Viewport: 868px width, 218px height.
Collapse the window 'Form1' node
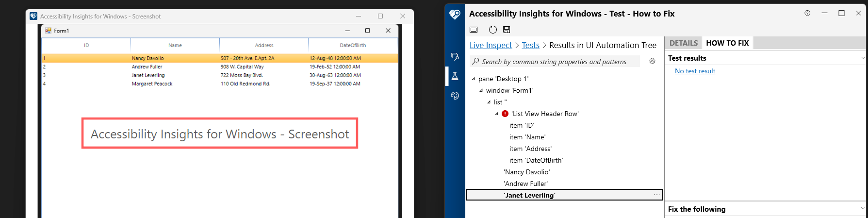481,90
